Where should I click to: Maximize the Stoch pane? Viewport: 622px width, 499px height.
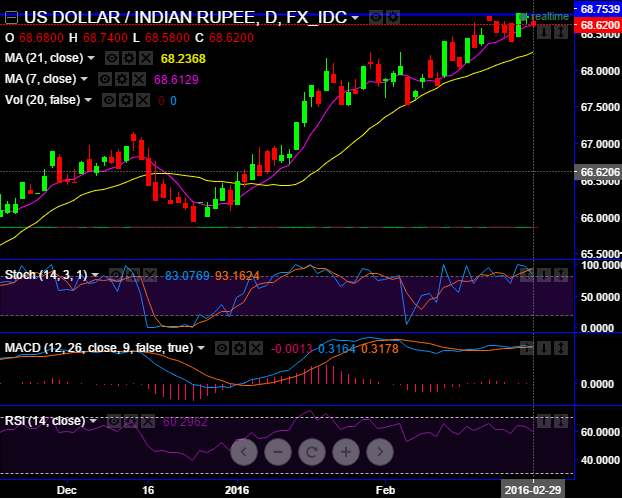(x=561, y=274)
